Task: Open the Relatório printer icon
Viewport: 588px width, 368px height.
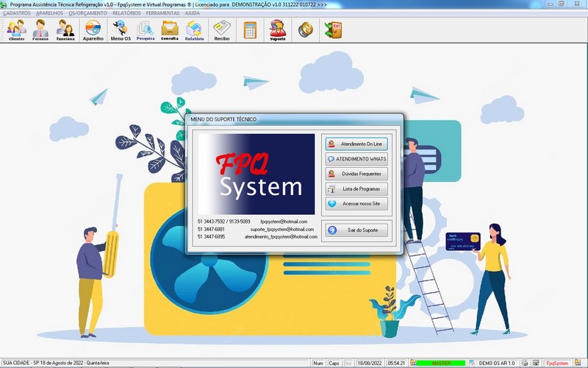Action: pos(194,30)
